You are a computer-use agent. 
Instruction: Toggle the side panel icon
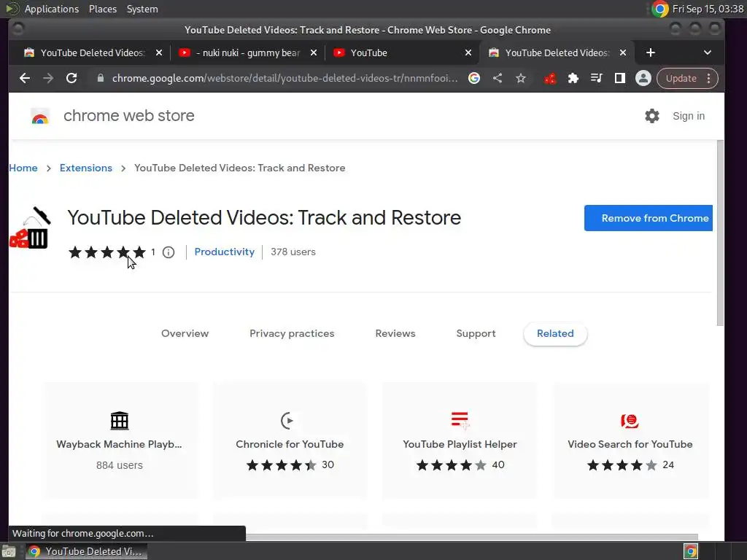coord(620,78)
